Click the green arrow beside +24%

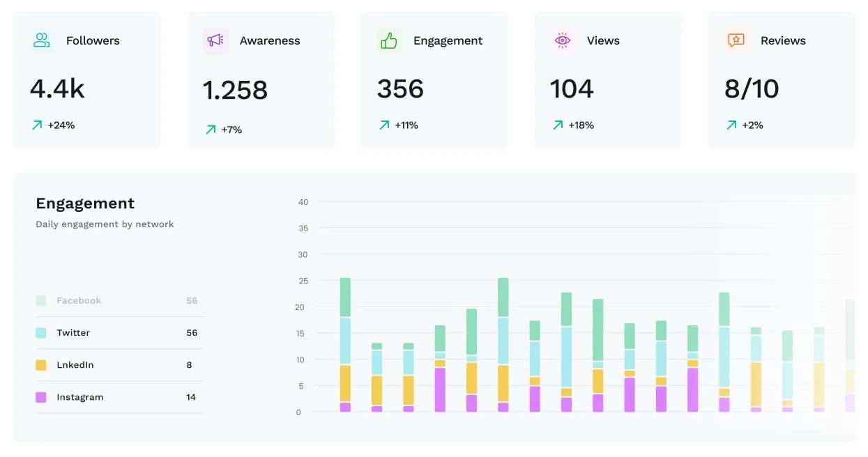(36, 125)
